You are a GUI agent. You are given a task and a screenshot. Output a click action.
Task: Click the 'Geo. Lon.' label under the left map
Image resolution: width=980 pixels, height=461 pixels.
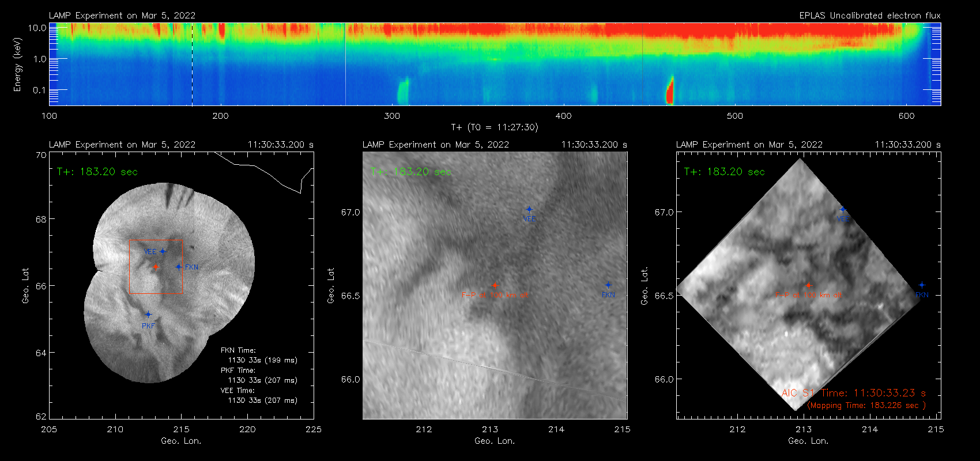181,441
